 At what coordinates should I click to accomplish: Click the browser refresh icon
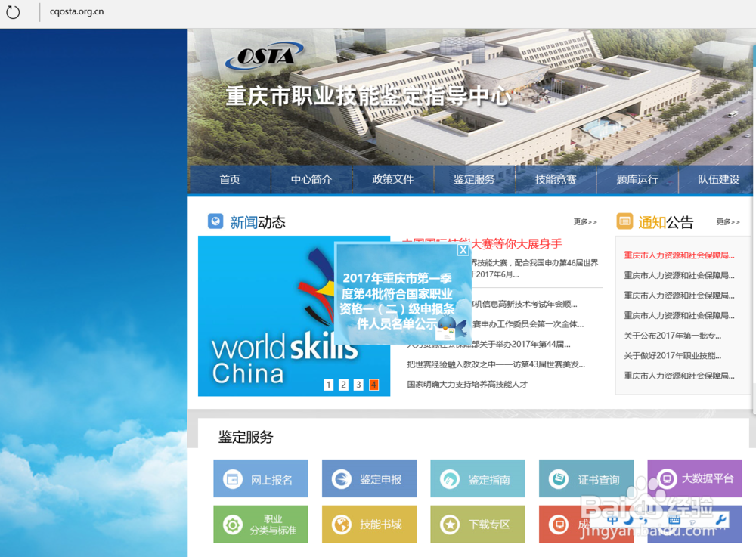coord(13,11)
